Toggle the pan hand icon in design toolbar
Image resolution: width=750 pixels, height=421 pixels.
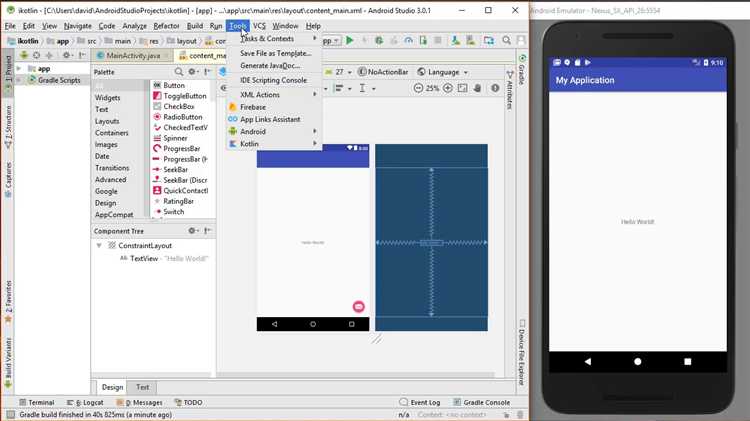(x=477, y=88)
